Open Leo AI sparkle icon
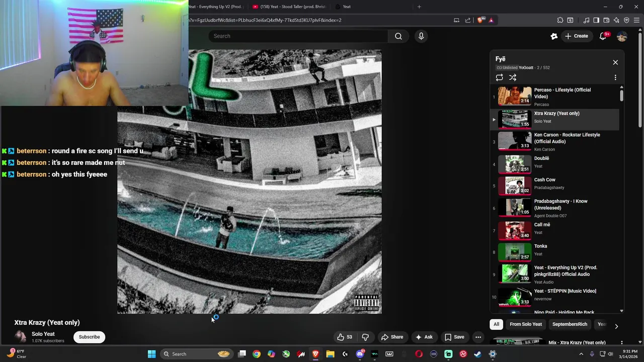 (x=616, y=20)
